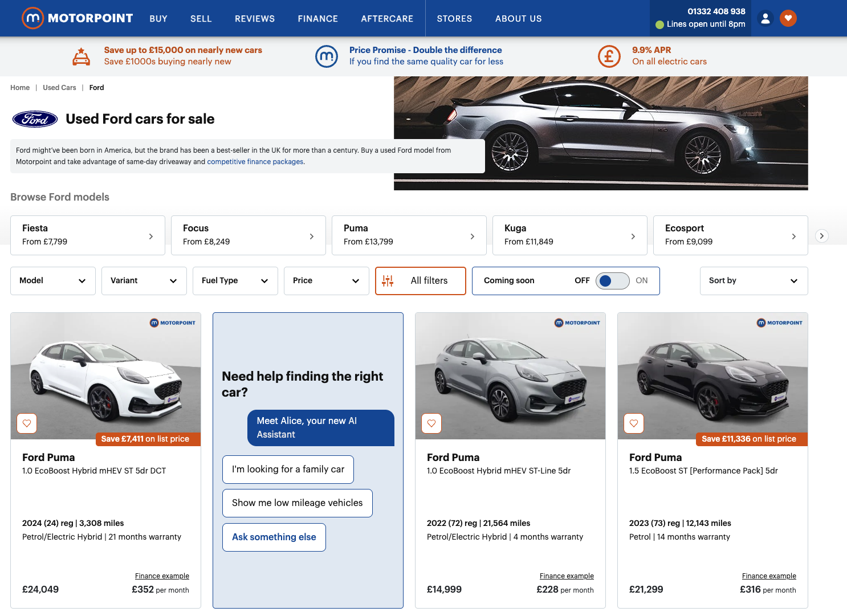
Task: Expand the Model dropdown
Action: coord(53,281)
